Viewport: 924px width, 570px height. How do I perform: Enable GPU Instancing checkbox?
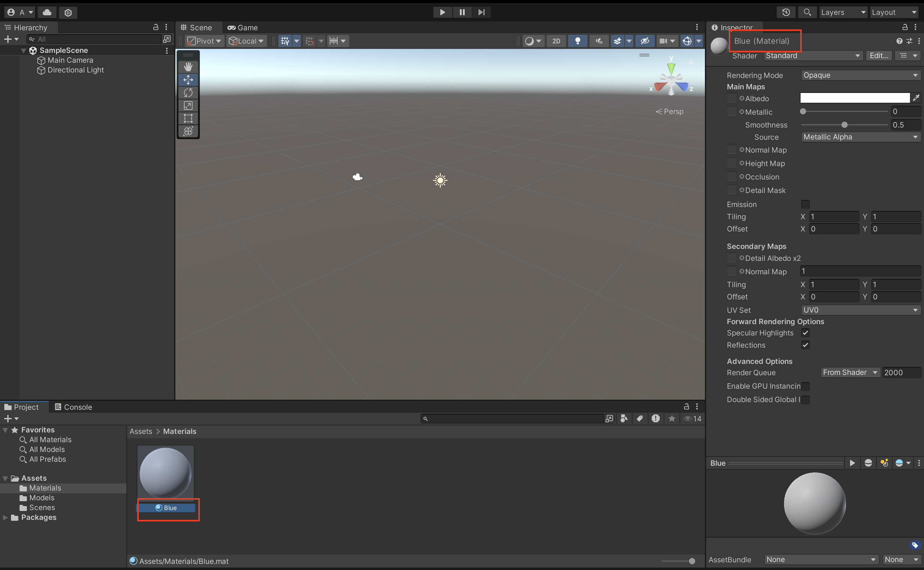pos(805,387)
